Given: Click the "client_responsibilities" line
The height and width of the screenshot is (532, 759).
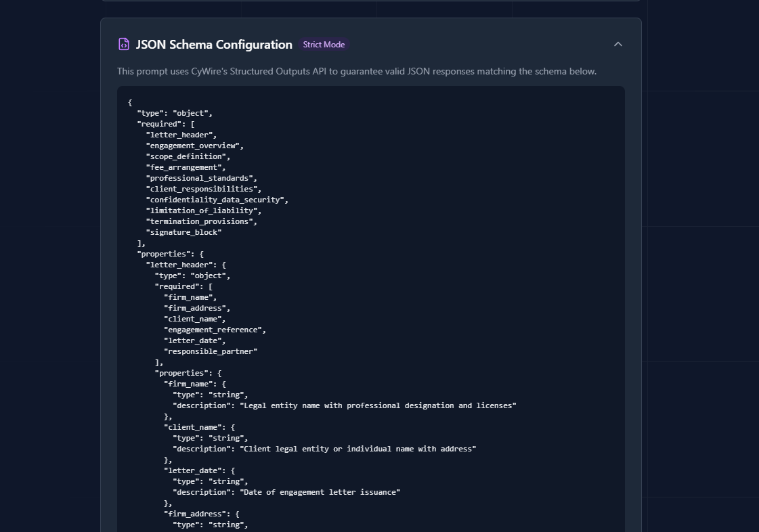Looking at the screenshot, I should click(204, 189).
